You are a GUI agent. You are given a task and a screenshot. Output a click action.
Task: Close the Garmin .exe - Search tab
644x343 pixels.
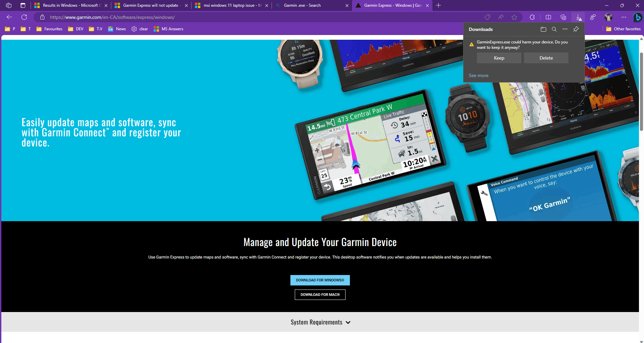pos(347,5)
